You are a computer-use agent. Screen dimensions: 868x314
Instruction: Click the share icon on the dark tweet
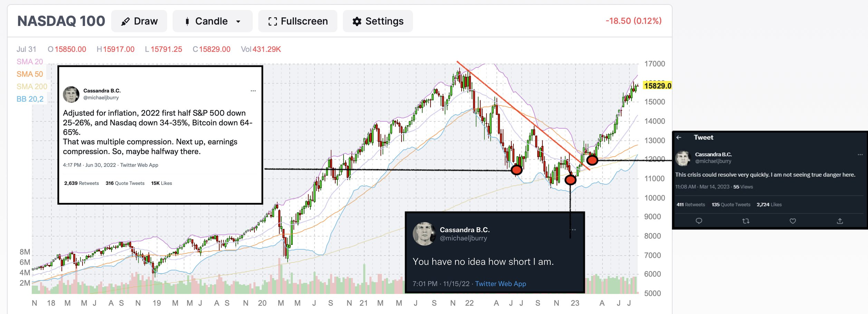[x=840, y=221]
